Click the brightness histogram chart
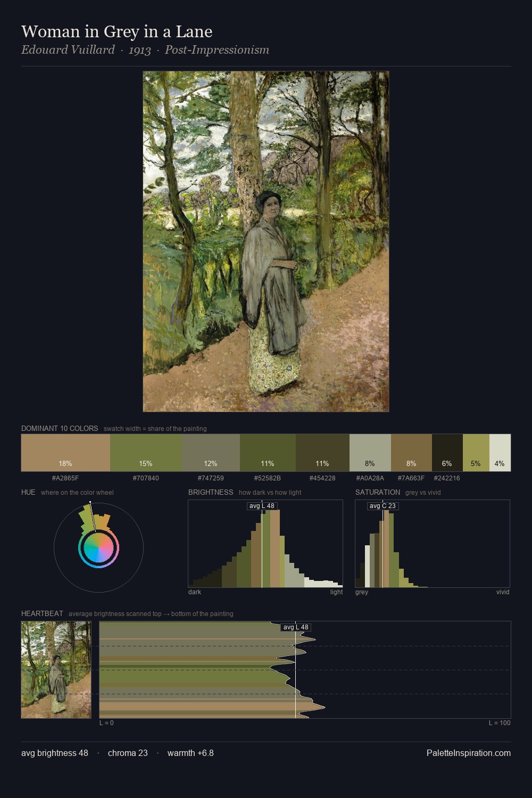 (x=265, y=544)
